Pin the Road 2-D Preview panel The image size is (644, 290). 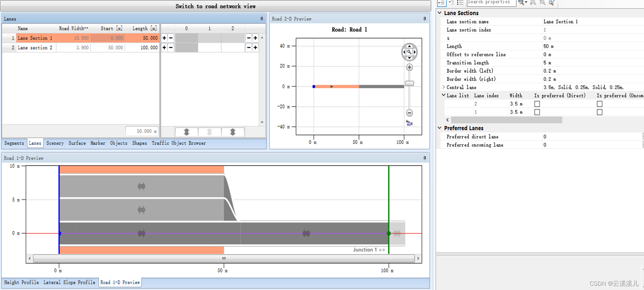pyautogui.click(x=425, y=19)
